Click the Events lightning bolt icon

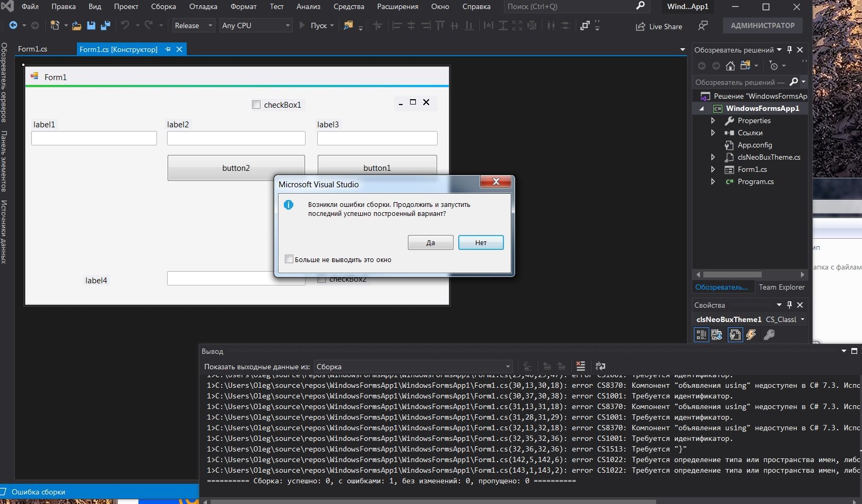(751, 335)
